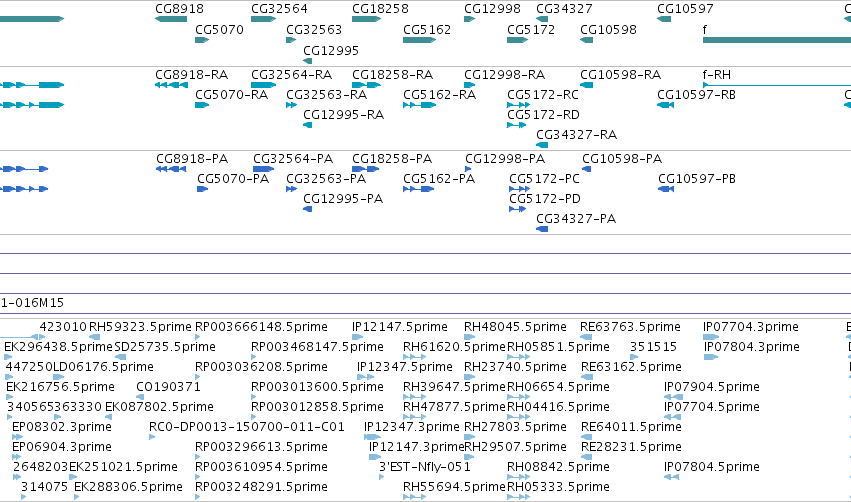The height and width of the screenshot is (502, 851).
Task: Select EST RE28231.5prime
Action: click(631, 447)
